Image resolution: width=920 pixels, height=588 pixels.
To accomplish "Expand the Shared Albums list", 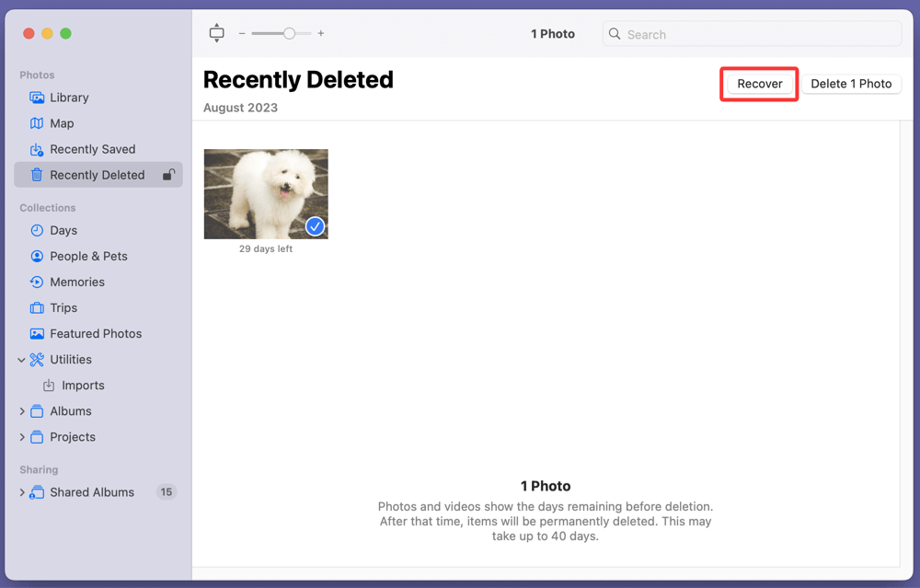I will 20,492.
